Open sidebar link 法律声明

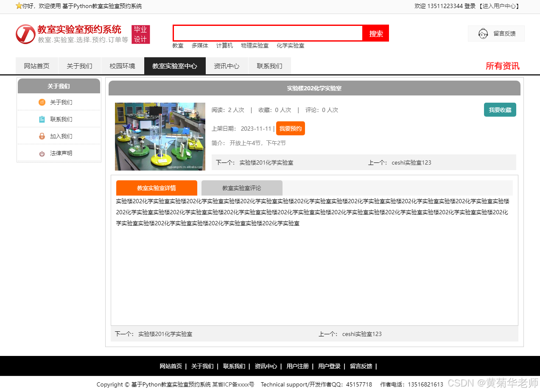(x=61, y=153)
